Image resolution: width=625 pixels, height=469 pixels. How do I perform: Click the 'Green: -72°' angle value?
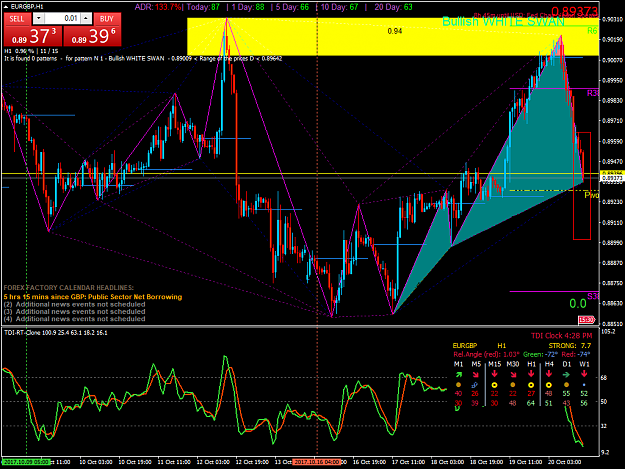pyautogui.click(x=540, y=354)
